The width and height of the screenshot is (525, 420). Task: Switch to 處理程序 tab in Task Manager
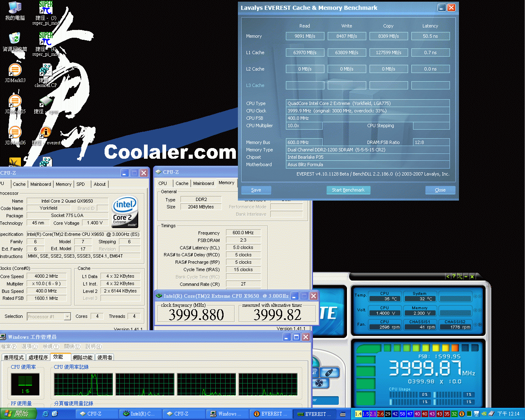click(38, 357)
